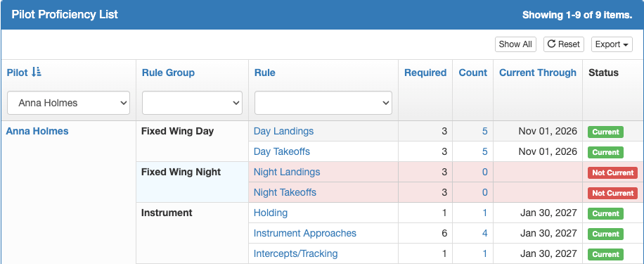Select the Instrument rule group cell
This screenshot has height=264, width=644.
(x=192, y=233)
